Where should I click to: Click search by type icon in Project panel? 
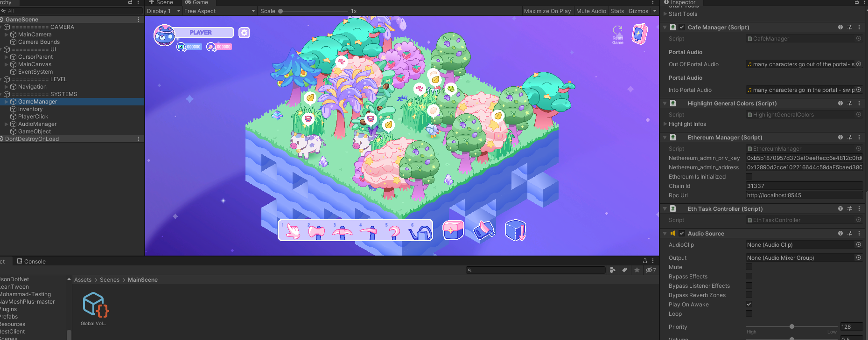point(613,270)
